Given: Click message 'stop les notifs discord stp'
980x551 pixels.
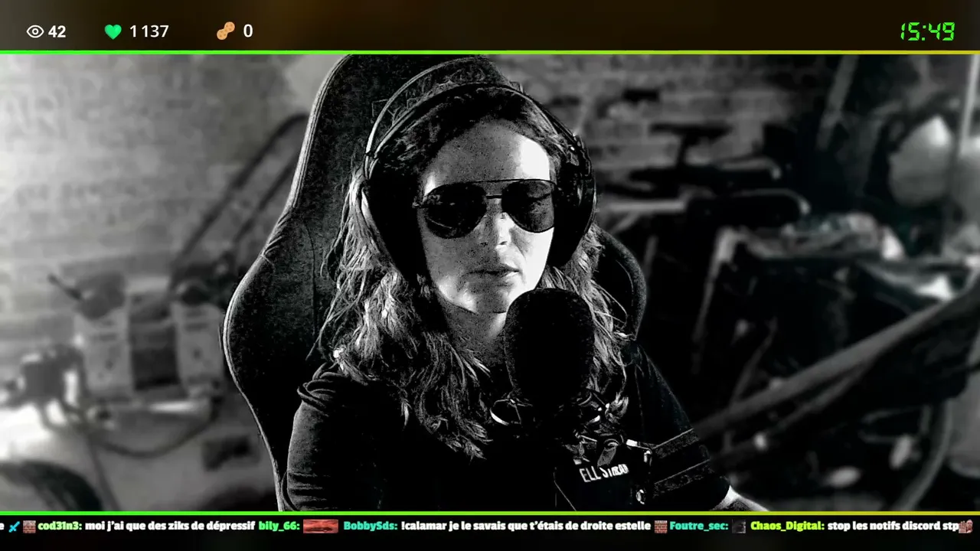Looking at the screenshot, I should [x=893, y=527].
